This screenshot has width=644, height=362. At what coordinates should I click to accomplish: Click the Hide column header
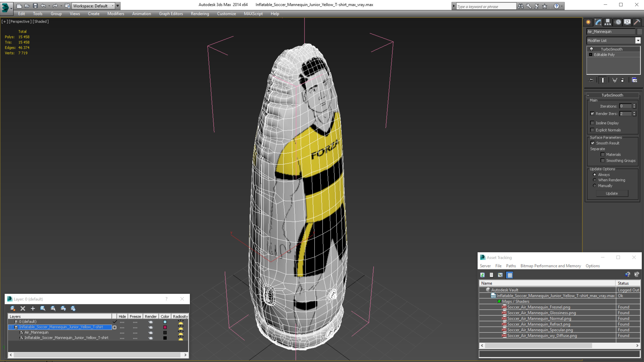(122, 317)
